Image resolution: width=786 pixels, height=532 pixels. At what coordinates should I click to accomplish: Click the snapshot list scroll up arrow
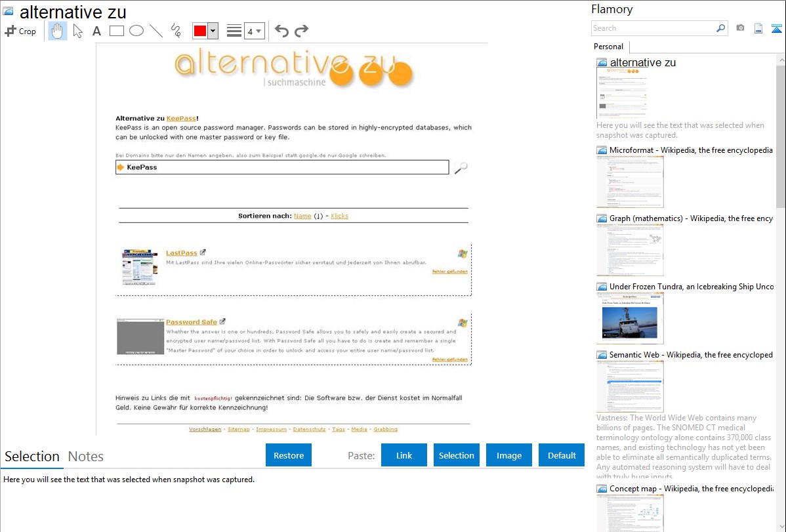781,60
